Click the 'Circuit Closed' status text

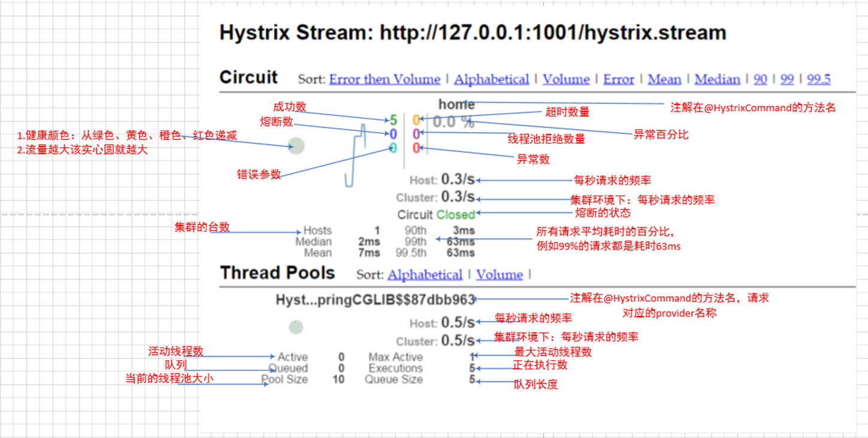coord(436,215)
